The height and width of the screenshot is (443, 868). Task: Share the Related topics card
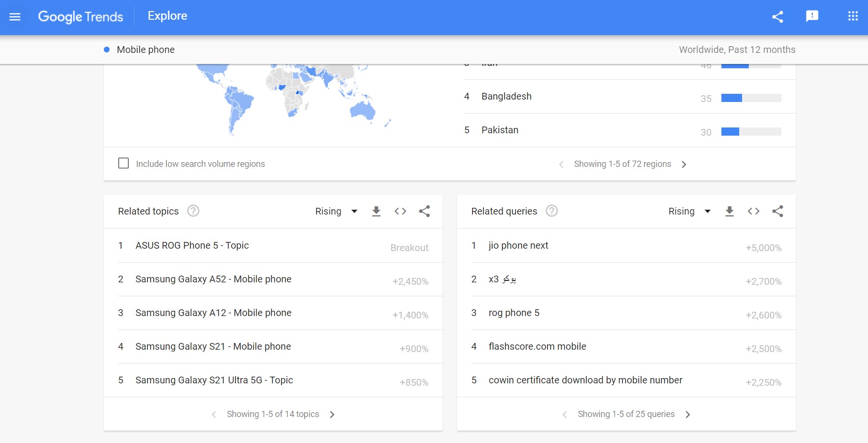coord(424,211)
